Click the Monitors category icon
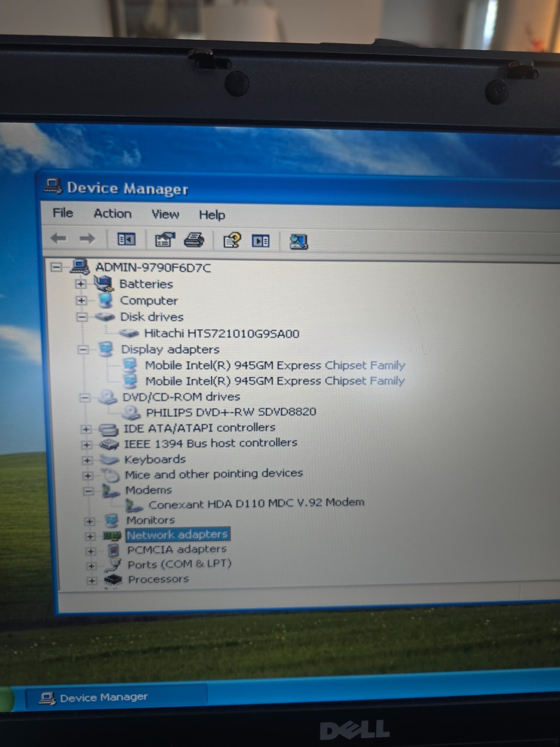Viewport: 560px width, 747px height. [x=112, y=520]
